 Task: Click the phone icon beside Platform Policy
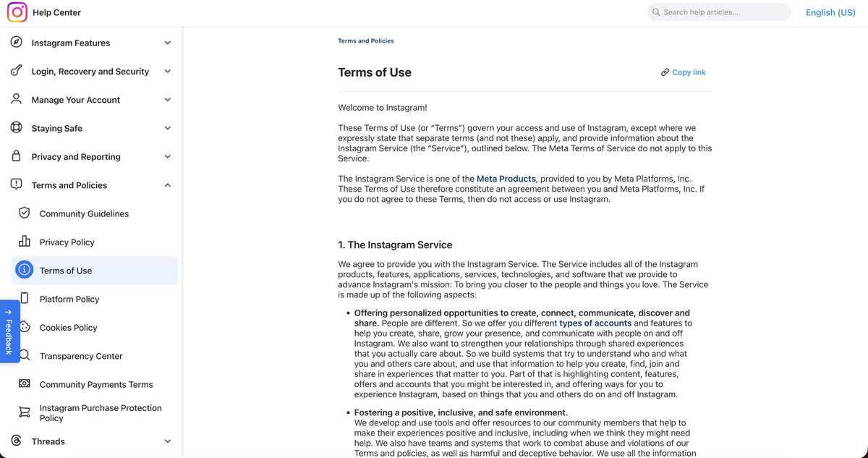[x=25, y=298]
